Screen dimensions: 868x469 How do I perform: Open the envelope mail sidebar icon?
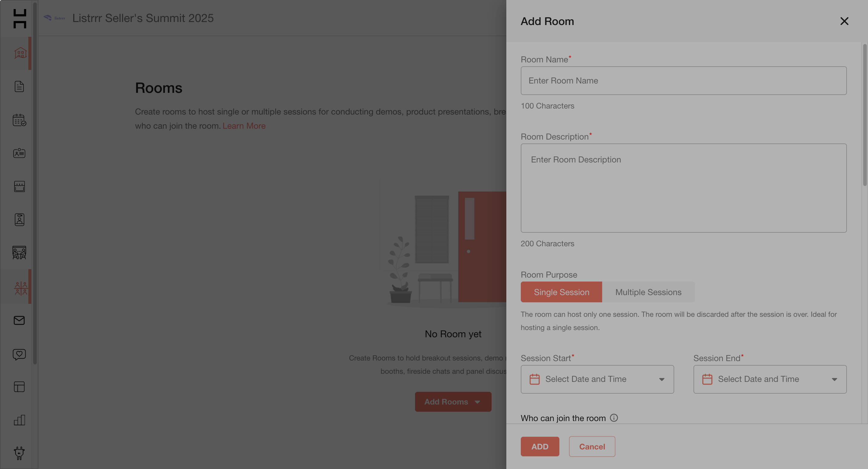[x=19, y=320]
